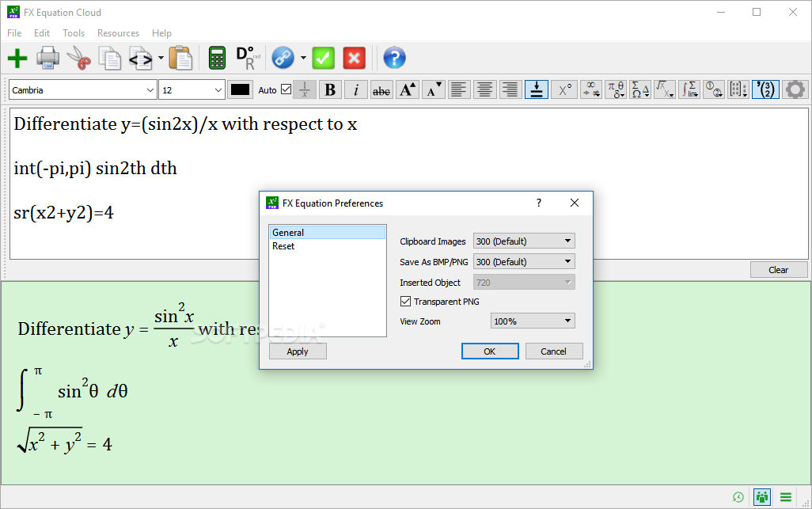Click the 1/x fraction style button
Viewport: 812px width, 509px height.
coord(305,89)
